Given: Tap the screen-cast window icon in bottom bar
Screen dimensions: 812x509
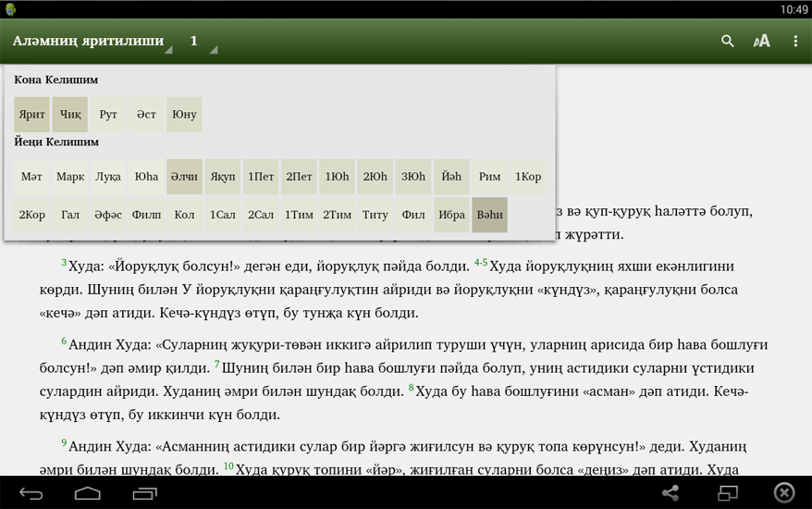Looking at the screenshot, I should [728, 493].
